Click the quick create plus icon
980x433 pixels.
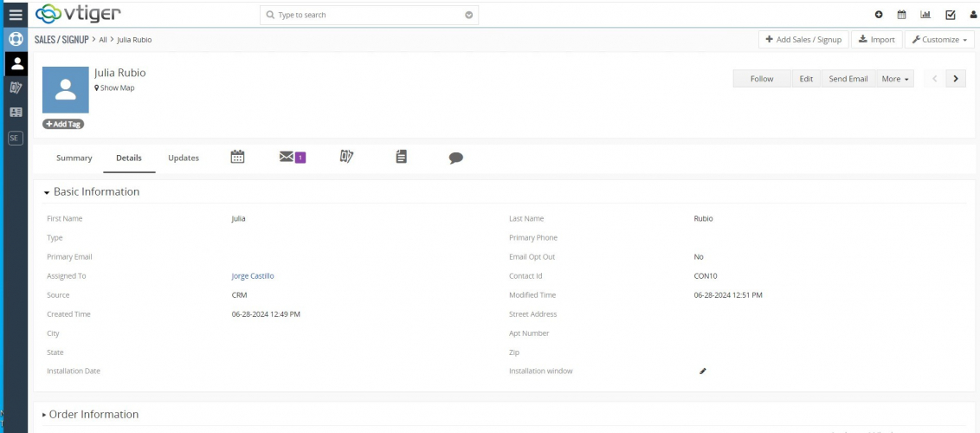879,15
